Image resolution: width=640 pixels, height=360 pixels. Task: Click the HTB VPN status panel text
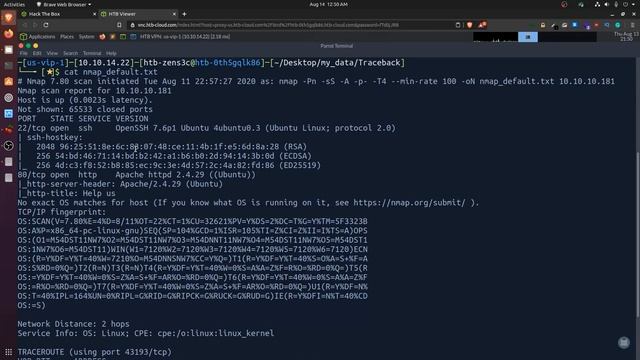[x=185, y=37]
